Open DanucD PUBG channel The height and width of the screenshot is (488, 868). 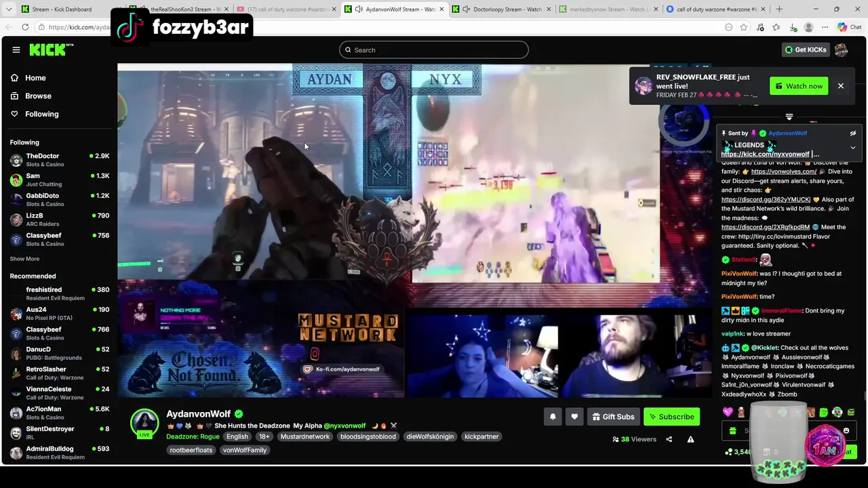coord(59,353)
